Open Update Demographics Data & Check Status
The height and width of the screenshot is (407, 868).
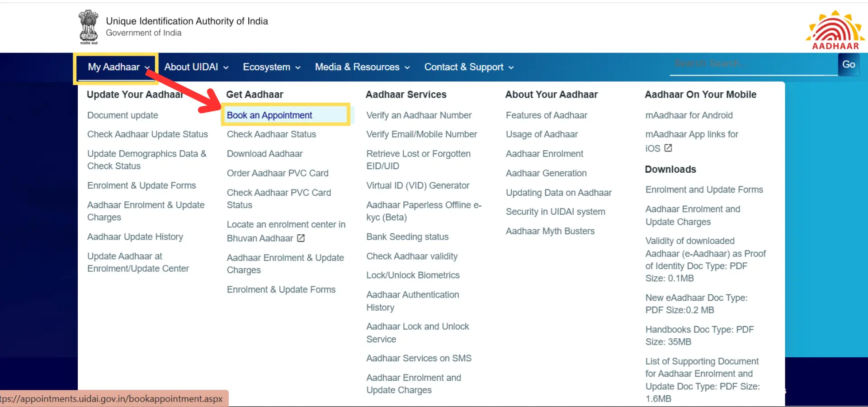pyautogui.click(x=146, y=160)
